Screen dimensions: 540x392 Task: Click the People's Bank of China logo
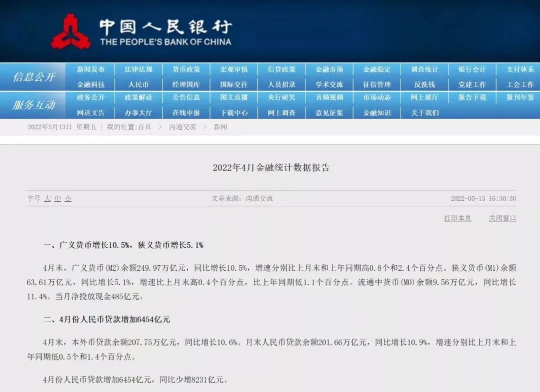pos(70,31)
